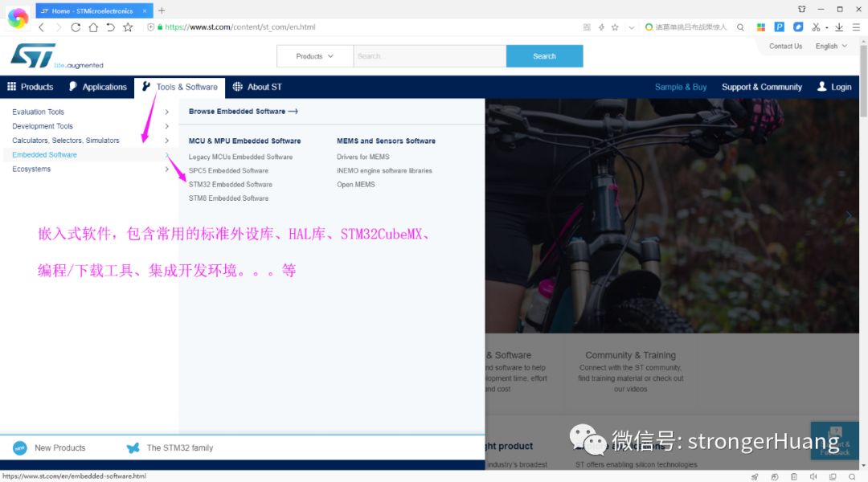868x482 pixels.
Task: Click the lightning speed mode icon
Action: (601, 27)
